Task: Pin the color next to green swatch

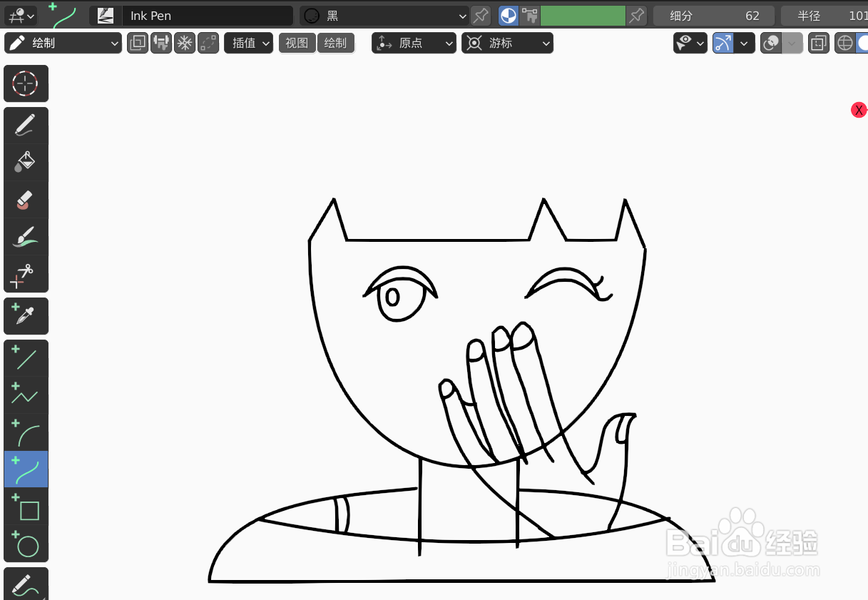Action: point(636,16)
